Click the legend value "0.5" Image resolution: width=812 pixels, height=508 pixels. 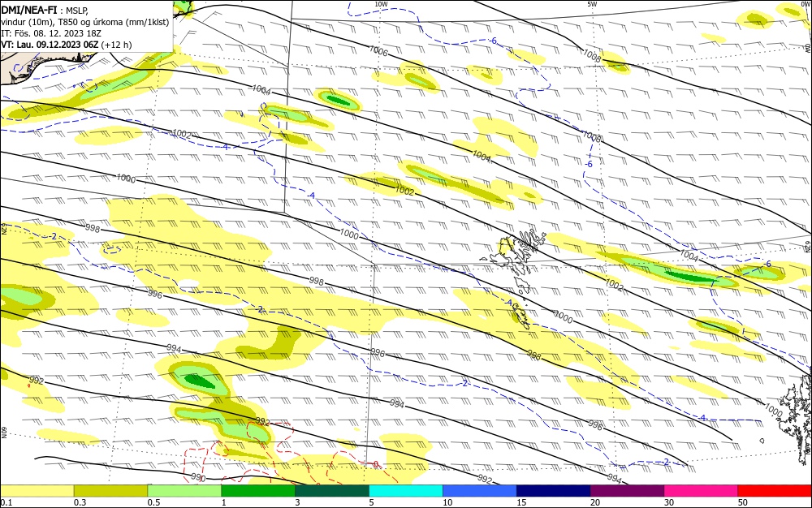[x=153, y=502]
